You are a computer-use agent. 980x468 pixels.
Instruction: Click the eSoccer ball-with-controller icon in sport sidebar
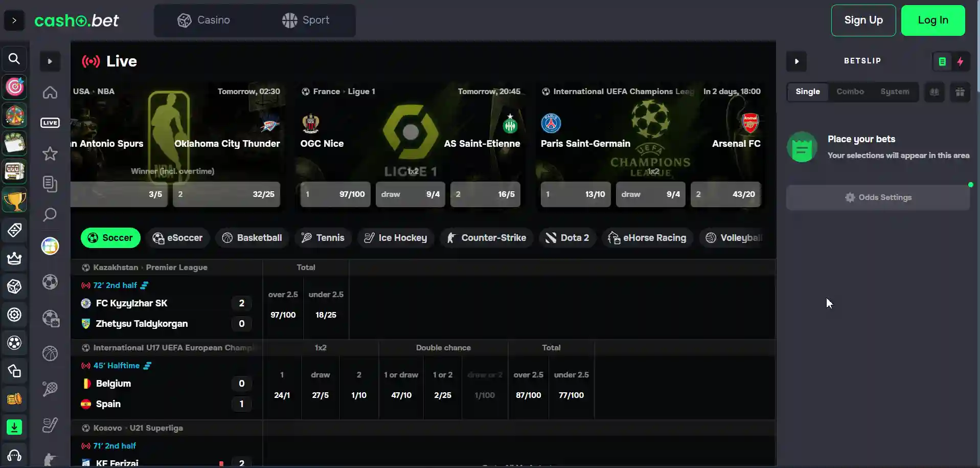pyautogui.click(x=51, y=318)
